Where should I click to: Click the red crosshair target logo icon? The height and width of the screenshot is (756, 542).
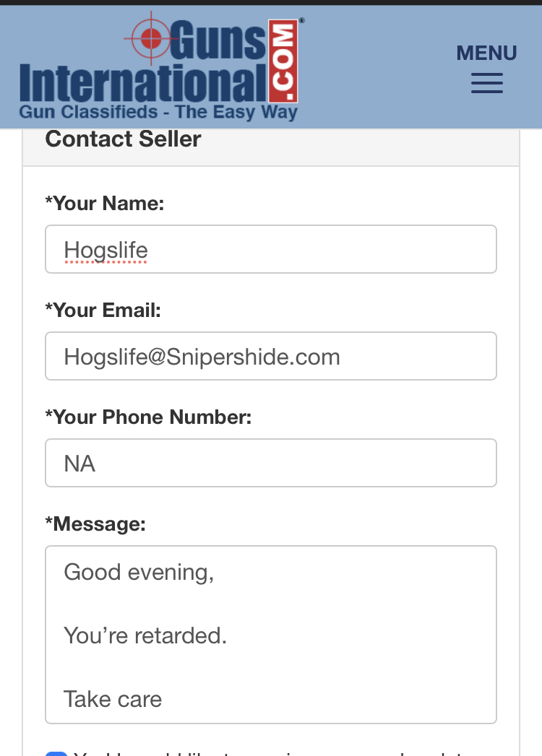click(151, 38)
